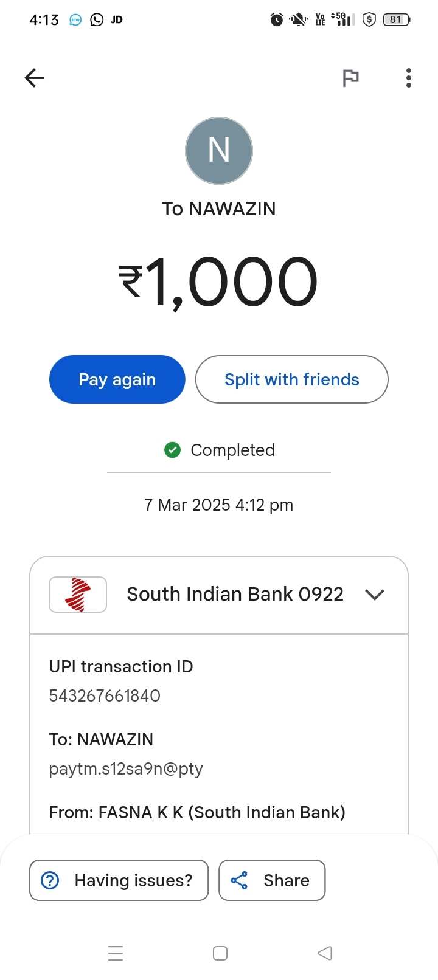Tap the UPI transaction ID number
This screenshot has height=980, width=438.
pos(105,695)
